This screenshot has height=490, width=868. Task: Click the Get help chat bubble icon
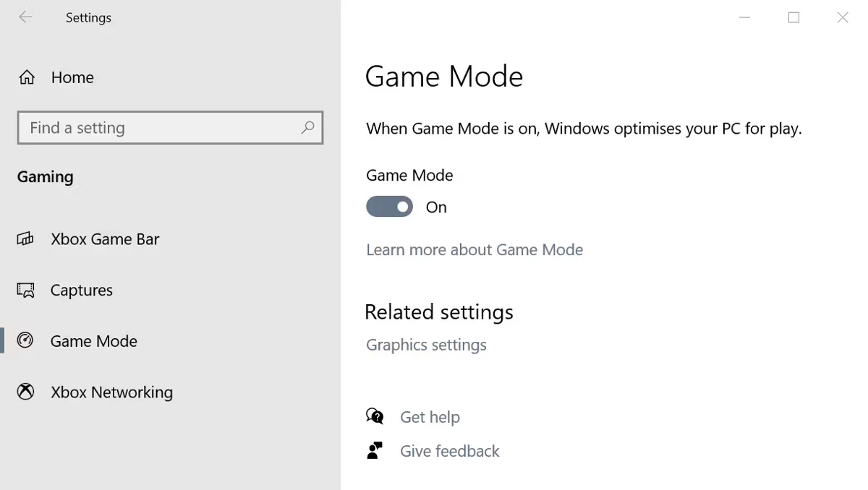[375, 416]
